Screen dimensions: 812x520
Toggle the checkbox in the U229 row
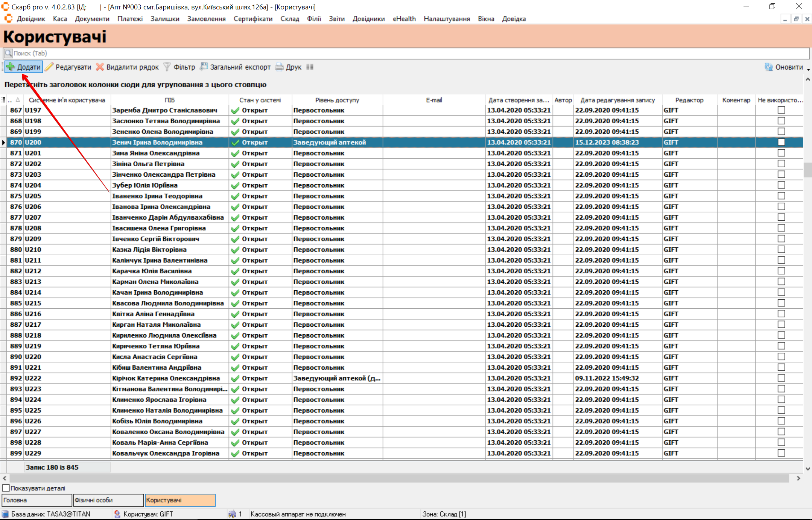coord(781,453)
